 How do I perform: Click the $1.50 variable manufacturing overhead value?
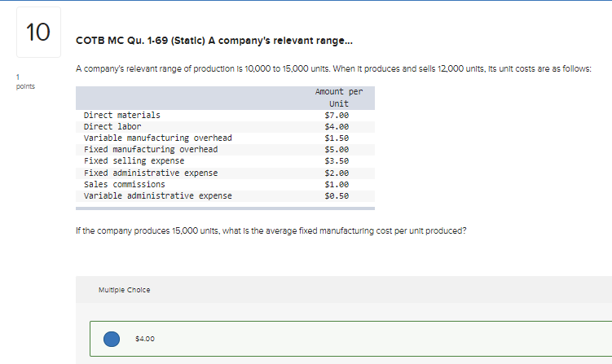(337, 138)
